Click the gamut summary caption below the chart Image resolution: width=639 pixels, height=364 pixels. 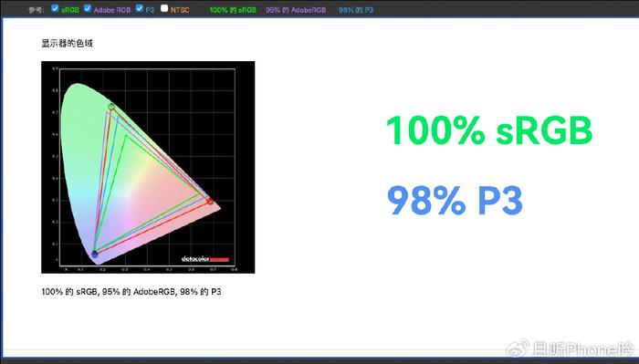(131, 292)
